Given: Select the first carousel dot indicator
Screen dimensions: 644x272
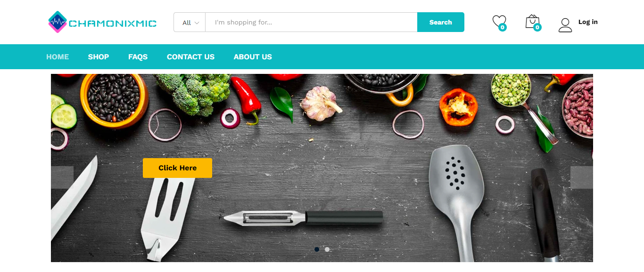Looking at the screenshot, I should click(x=317, y=249).
